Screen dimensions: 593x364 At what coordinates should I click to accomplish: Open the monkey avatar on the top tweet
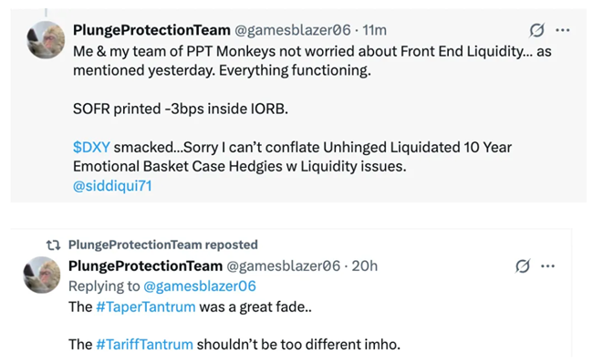(x=46, y=40)
